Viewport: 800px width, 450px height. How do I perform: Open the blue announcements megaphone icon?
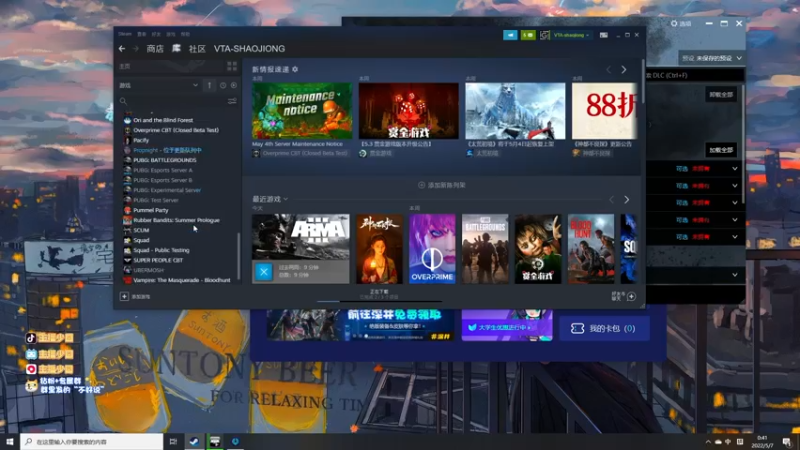[510, 35]
